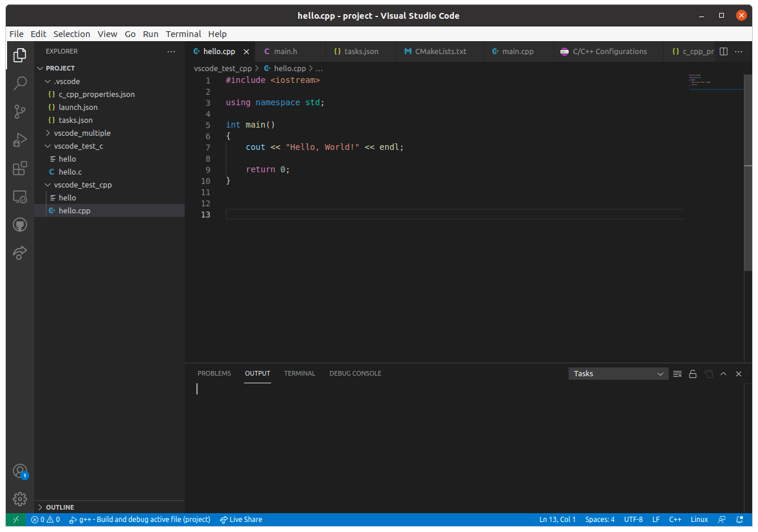This screenshot has width=758, height=532.
Task: Change C++ language mode
Action: (675, 520)
